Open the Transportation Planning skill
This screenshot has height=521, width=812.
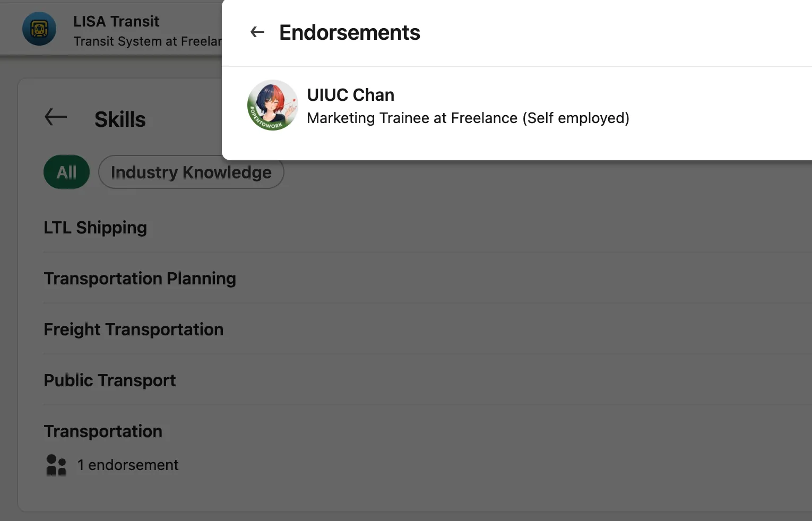click(140, 279)
